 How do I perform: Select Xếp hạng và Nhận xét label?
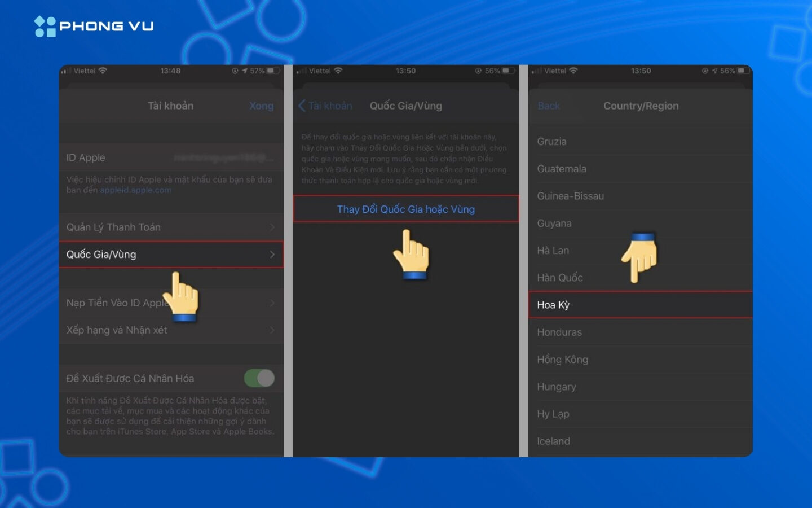117,330
